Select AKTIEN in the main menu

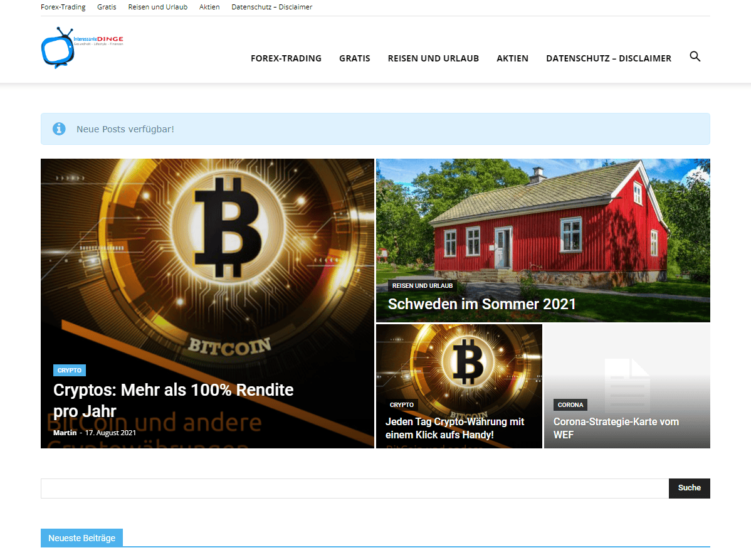(513, 58)
